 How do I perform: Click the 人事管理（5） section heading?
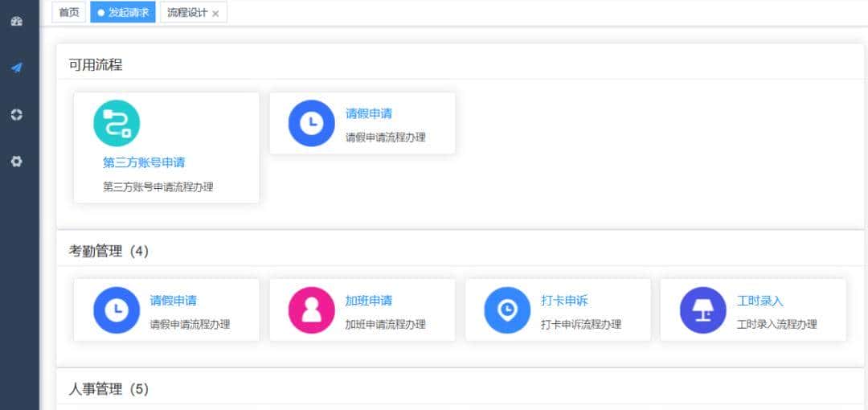pos(109,389)
